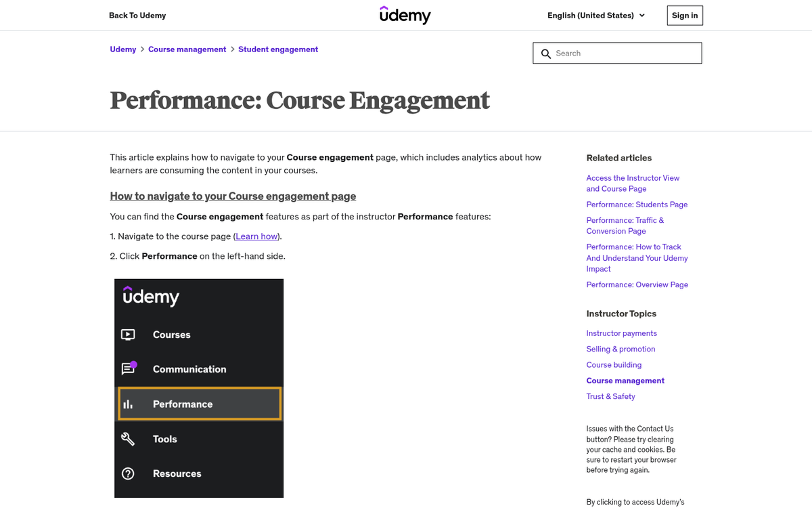Open the Learn how link
The width and height of the screenshot is (812, 508).
256,236
